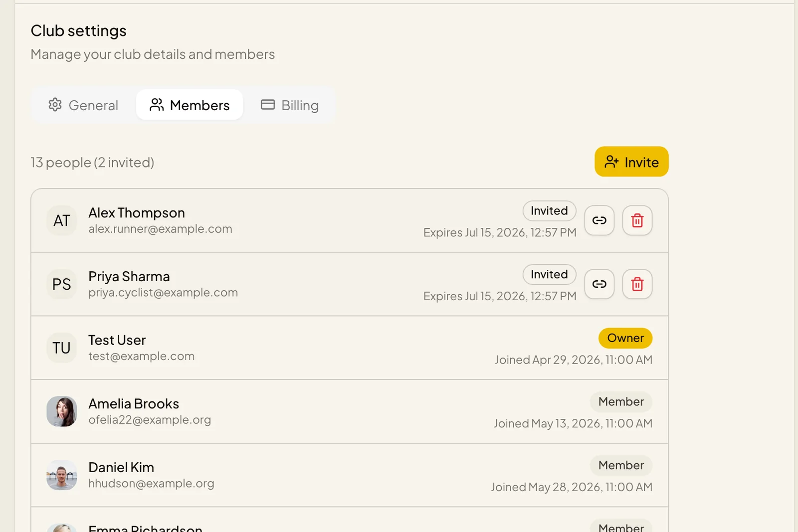Click Priya Sharma's invite expiry date text
Viewport: 798px width, 532px height.
coord(500,296)
